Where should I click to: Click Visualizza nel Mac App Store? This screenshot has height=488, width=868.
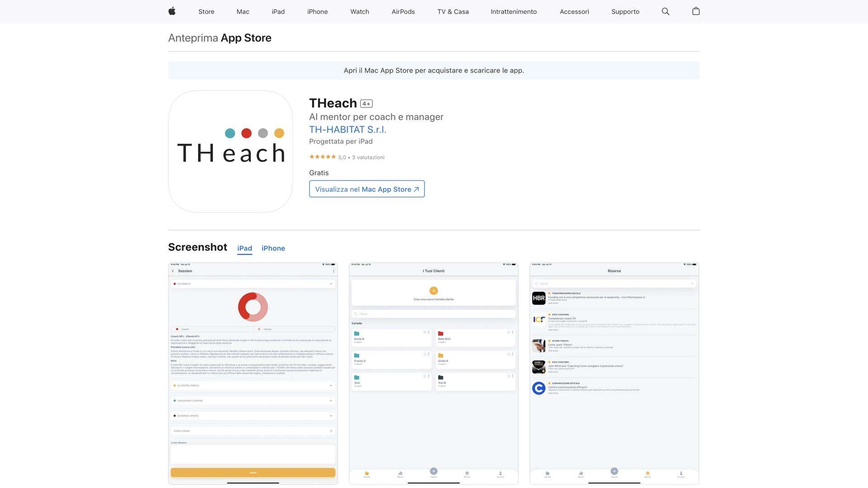(366, 189)
